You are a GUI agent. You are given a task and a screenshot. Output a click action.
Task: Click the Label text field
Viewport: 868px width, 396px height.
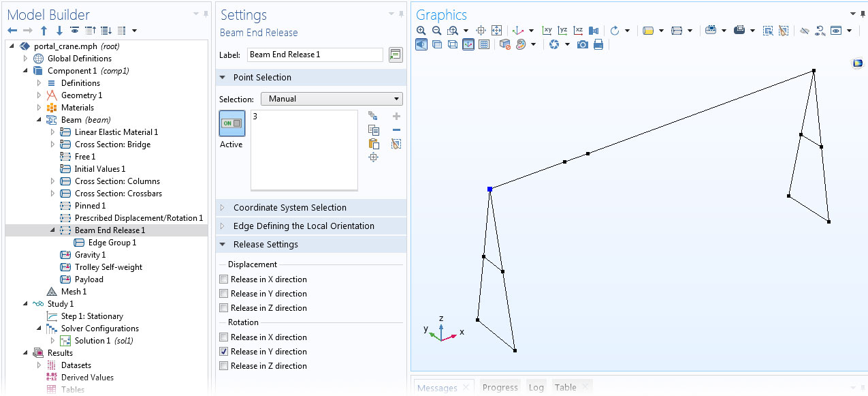315,55
